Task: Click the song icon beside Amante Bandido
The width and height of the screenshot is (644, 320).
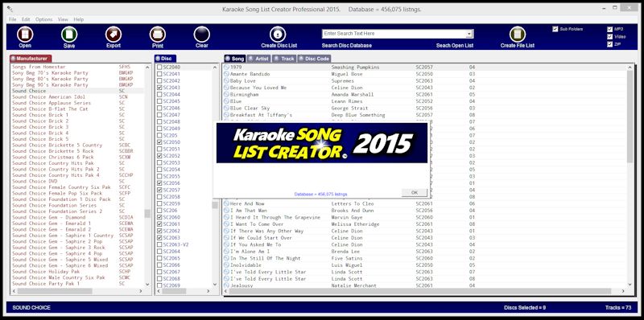Action: (x=226, y=74)
